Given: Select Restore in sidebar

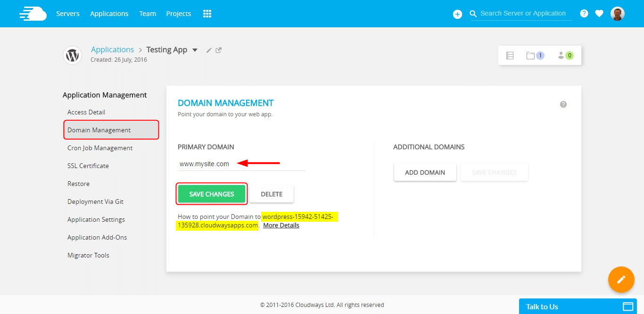Looking at the screenshot, I should click(78, 184).
